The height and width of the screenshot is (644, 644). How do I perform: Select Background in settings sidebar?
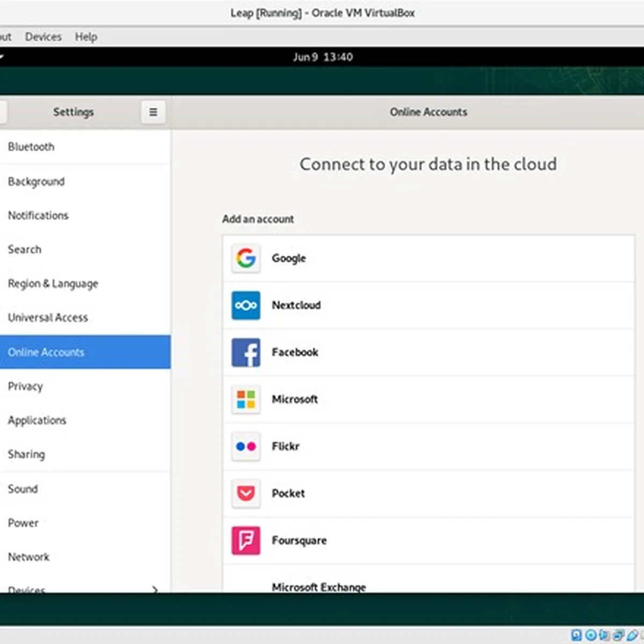coord(85,181)
